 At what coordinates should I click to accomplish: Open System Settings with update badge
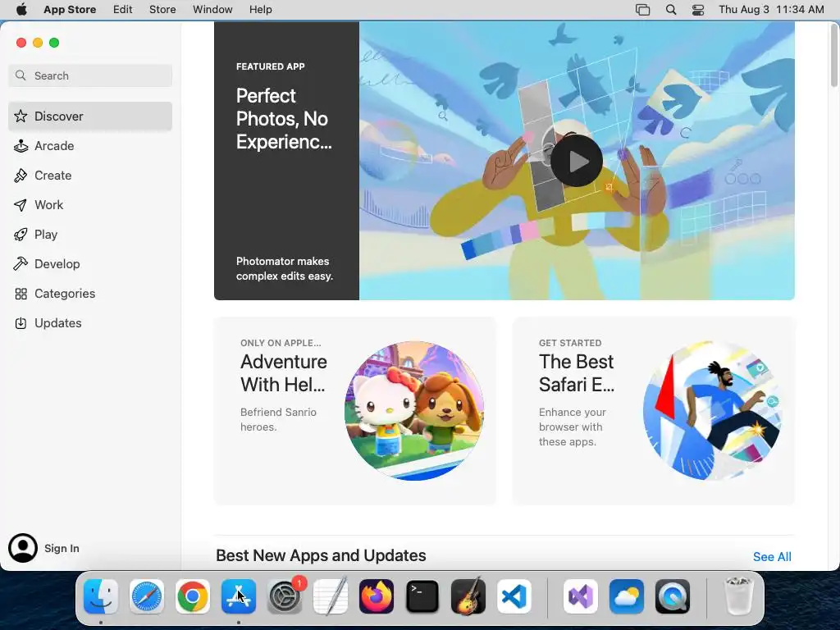pos(285,596)
